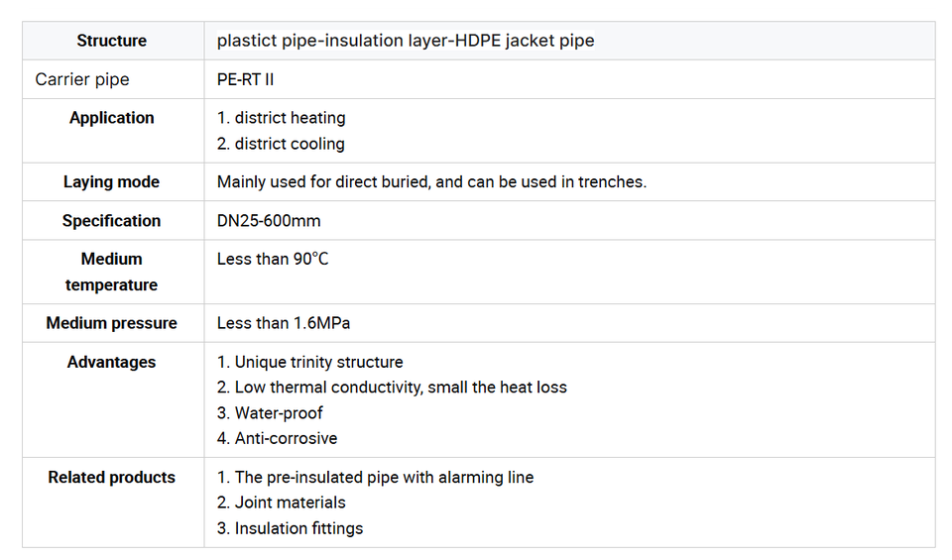Click the Laying mode heading

click(x=112, y=182)
